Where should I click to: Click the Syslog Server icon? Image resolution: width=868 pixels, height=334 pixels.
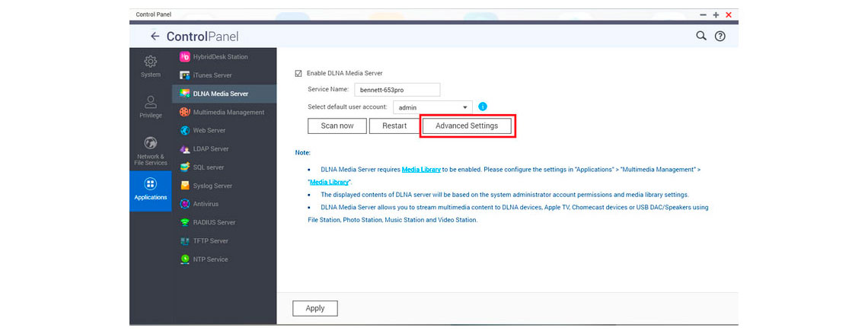pos(185,186)
